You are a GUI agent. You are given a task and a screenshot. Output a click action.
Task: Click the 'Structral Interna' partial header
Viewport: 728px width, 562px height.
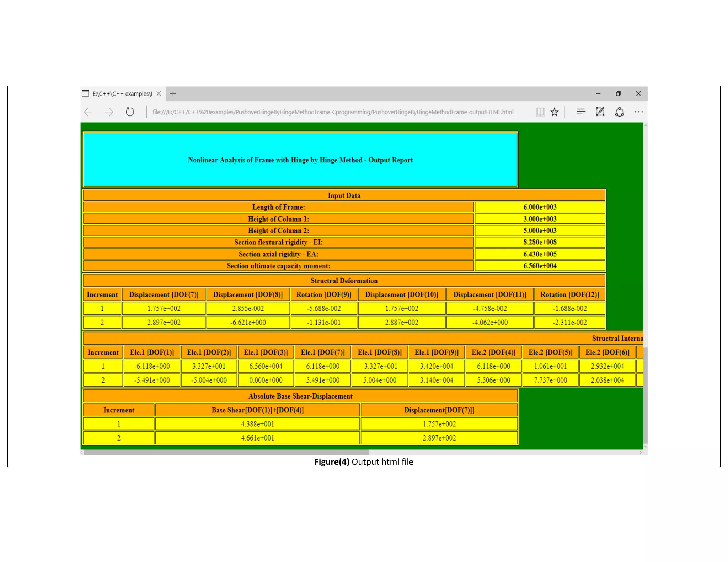click(617, 339)
